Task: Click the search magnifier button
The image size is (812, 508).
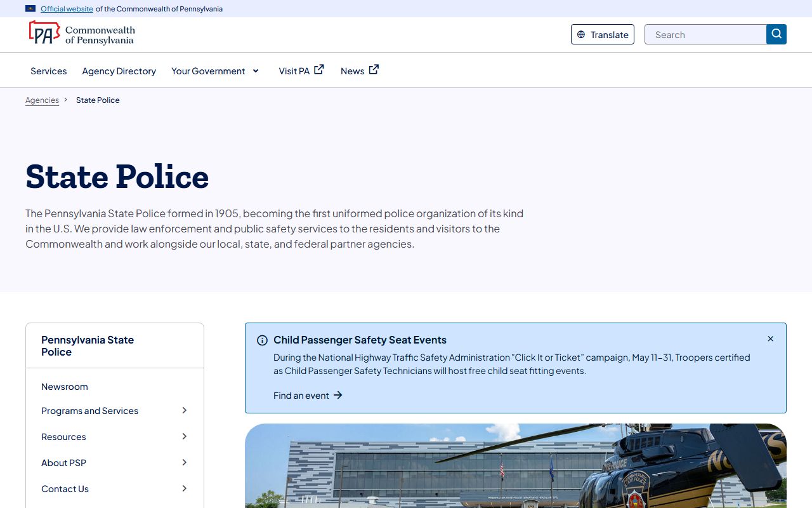Action: point(776,34)
